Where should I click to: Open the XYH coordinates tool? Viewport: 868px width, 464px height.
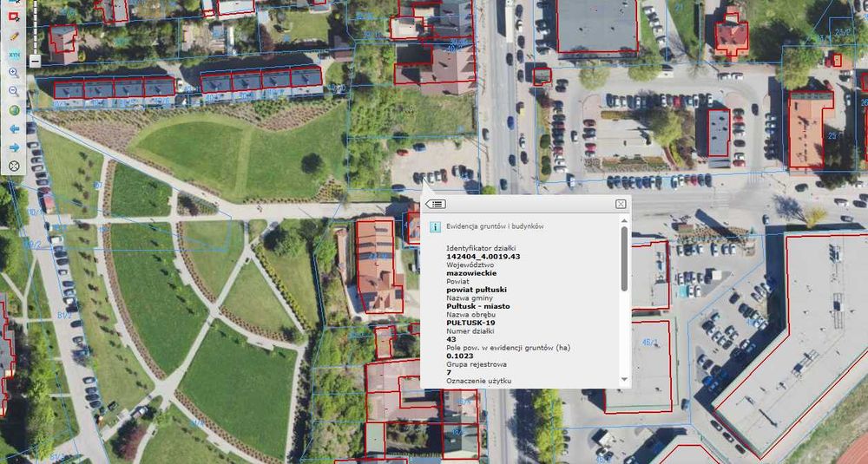[14, 55]
